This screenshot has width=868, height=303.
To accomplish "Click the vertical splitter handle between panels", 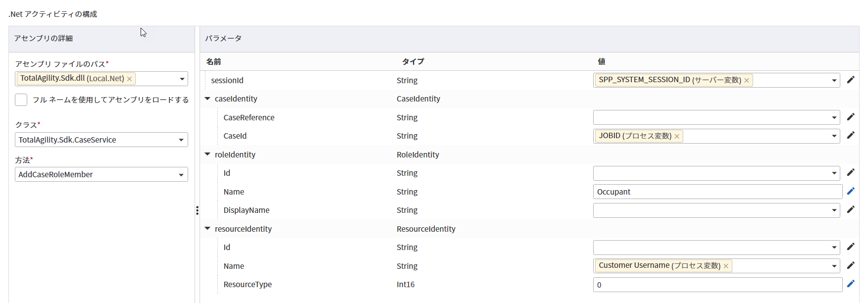I will (197, 210).
